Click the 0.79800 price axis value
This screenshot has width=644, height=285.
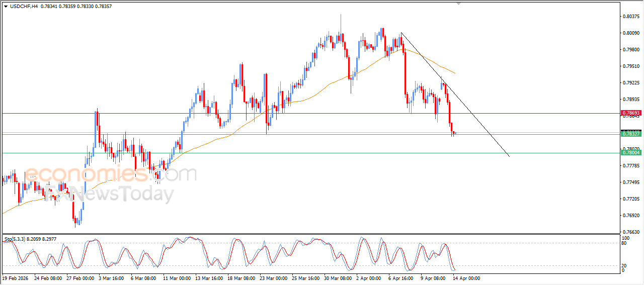pyautogui.click(x=631, y=50)
